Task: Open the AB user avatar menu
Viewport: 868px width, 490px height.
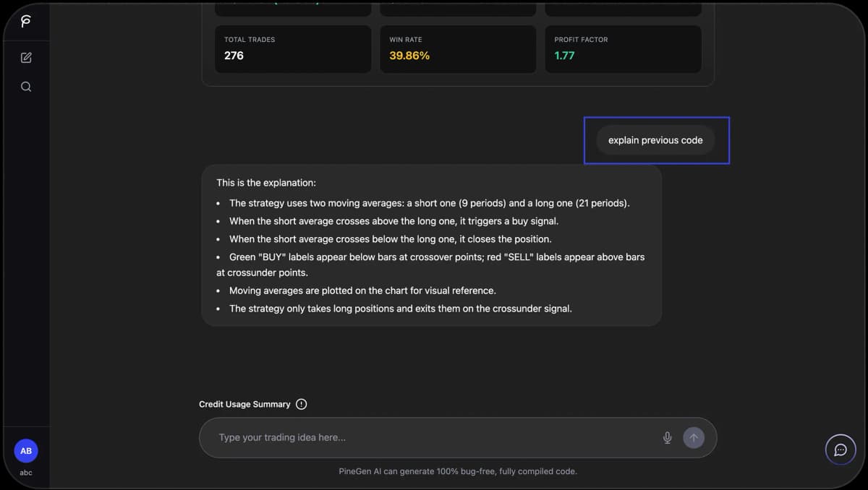Action: 26,451
